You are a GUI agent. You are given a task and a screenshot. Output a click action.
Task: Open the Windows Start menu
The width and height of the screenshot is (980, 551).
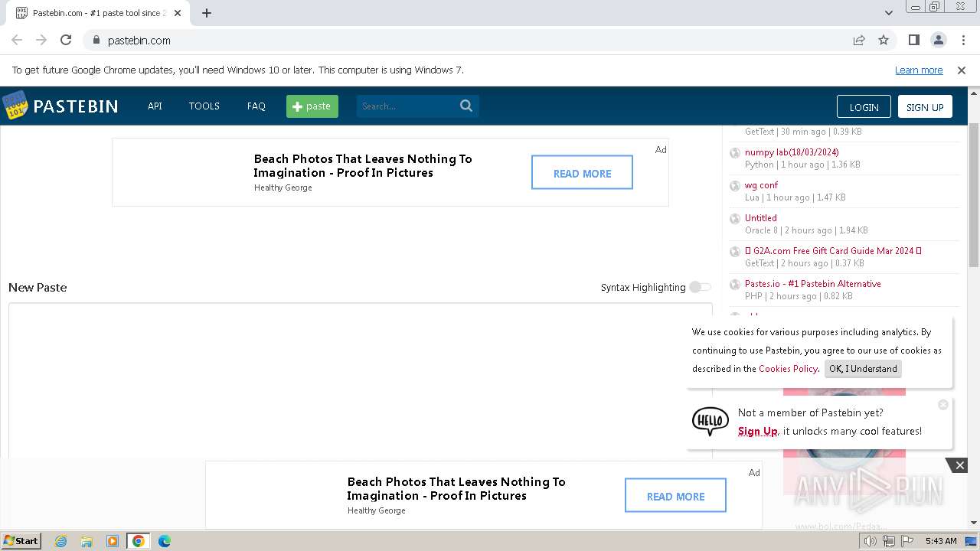pyautogui.click(x=21, y=541)
